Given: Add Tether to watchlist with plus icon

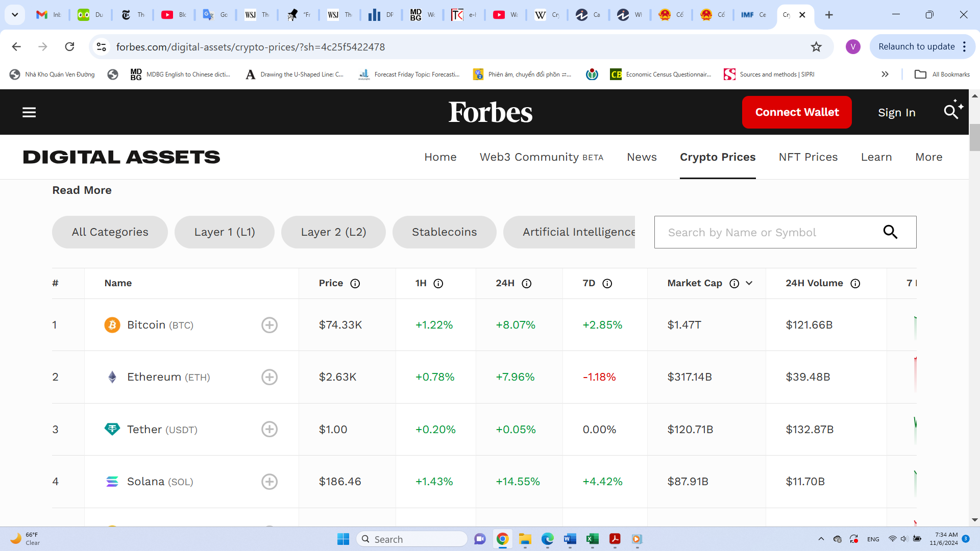Looking at the screenshot, I should (x=269, y=429).
